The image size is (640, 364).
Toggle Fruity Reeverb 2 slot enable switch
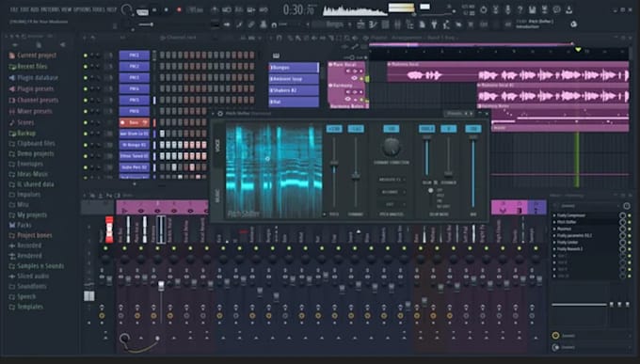(630, 249)
